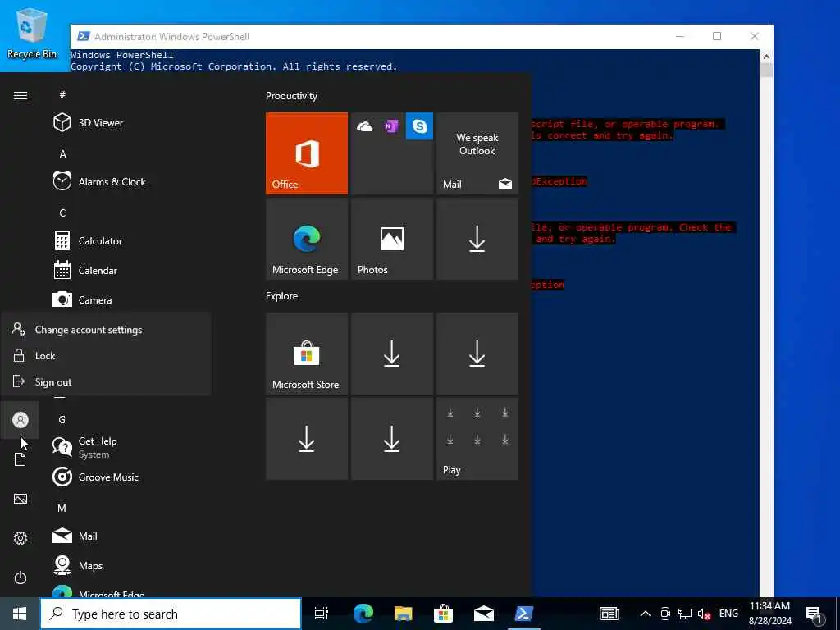
Task: Click the ENG language indicator
Action: click(728, 614)
